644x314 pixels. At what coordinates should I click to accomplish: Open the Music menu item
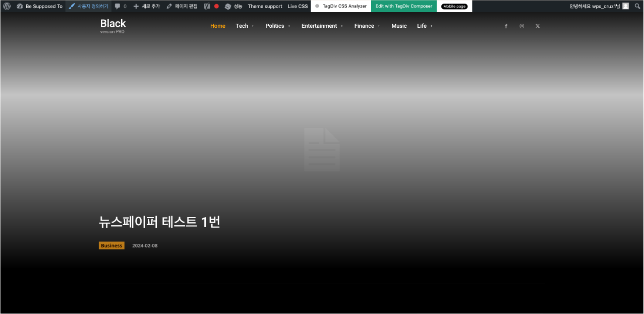[x=399, y=26]
